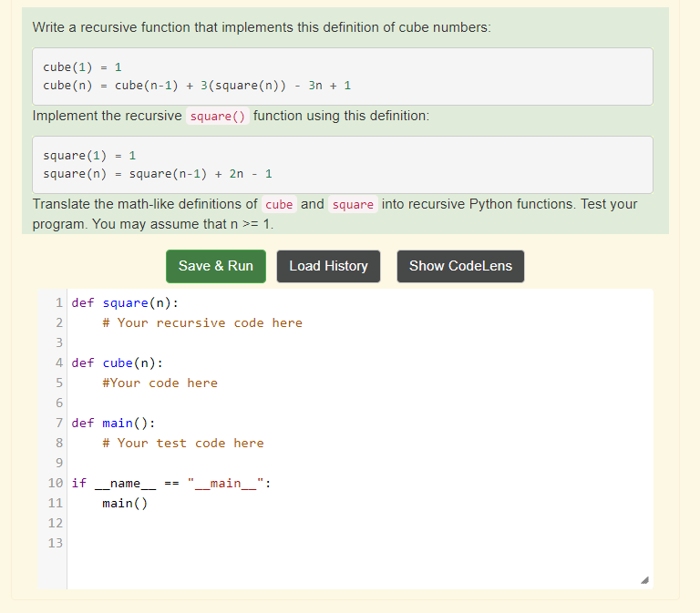Click the pink 'cube' inline code word
The image size is (700, 613).
point(279,204)
